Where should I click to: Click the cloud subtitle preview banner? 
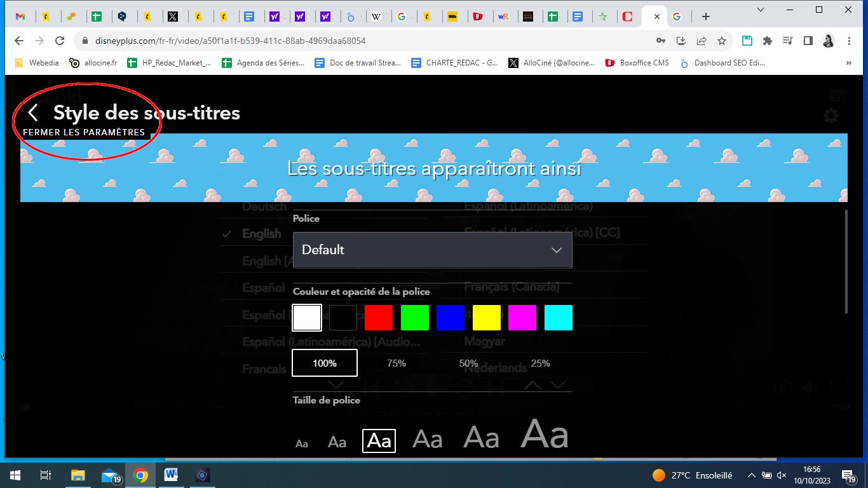(434, 168)
